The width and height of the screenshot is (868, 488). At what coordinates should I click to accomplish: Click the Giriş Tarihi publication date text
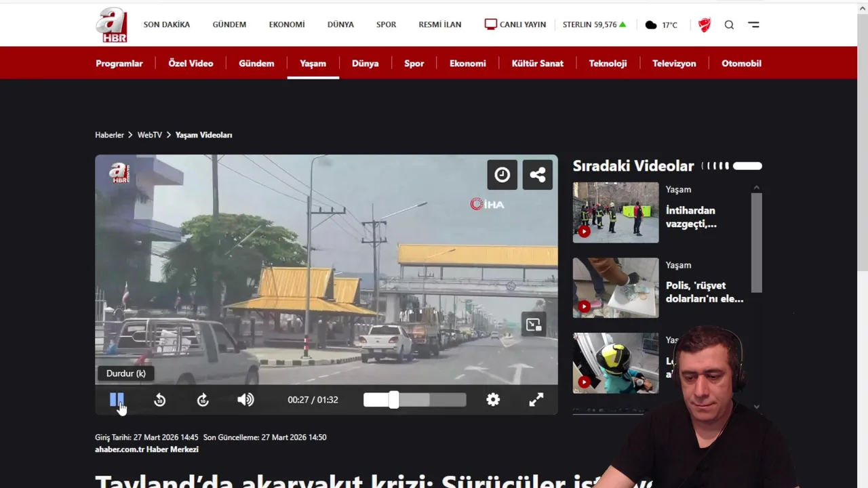[x=146, y=437]
